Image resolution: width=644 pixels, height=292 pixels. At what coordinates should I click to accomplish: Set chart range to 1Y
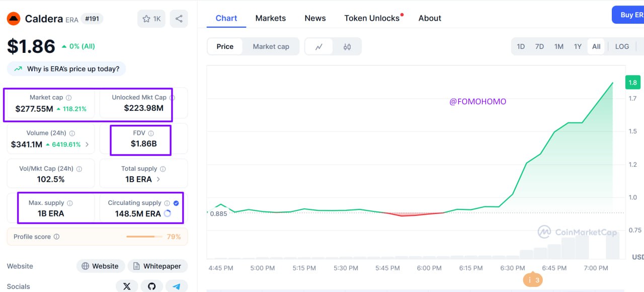pyautogui.click(x=578, y=46)
